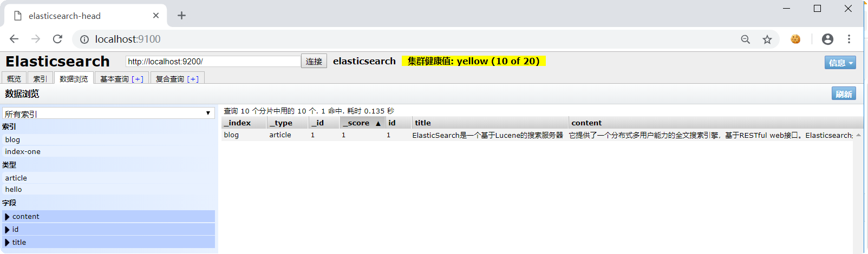Add a new 基本查询 tab via [+]

(138, 79)
